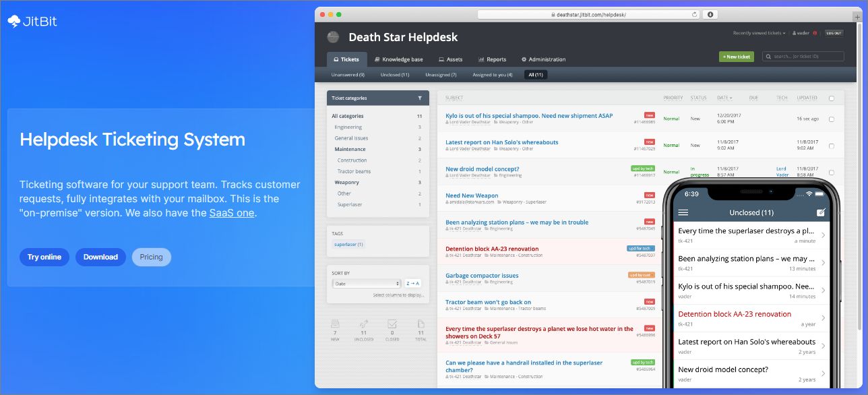Toggle the select-all tickets checkbox in header
The width and height of the screenshot is (868, 395).
click(832, 98)
